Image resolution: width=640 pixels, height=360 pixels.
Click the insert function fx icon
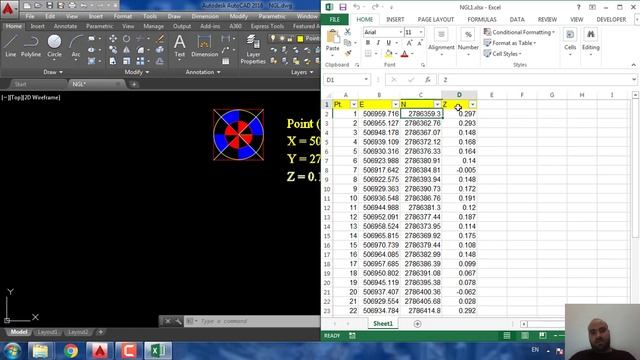coord(427,80)
